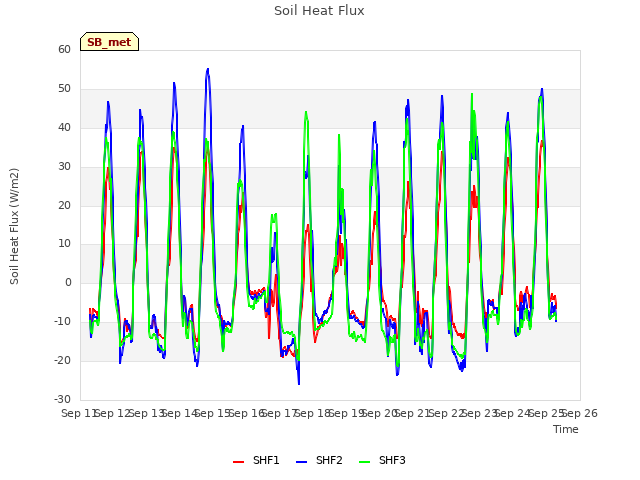
Task: Click the -30 y-axis tick label
Action: coord(62,399)
